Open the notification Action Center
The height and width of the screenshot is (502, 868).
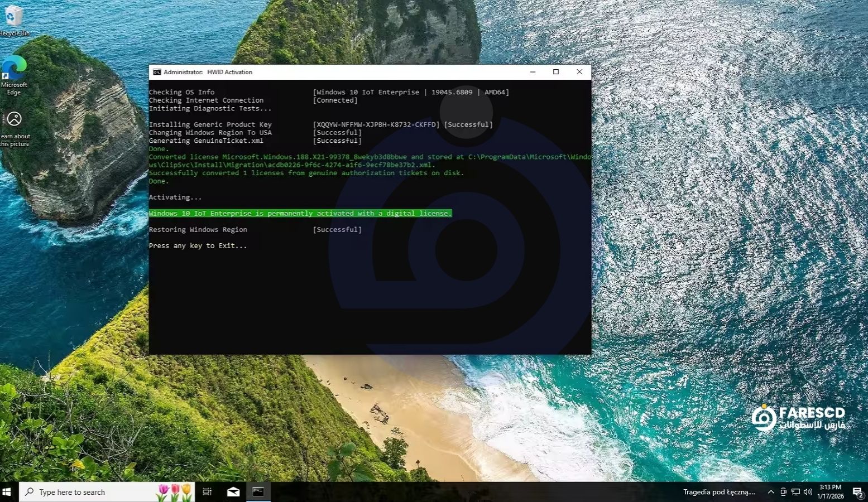click(x=858, y=492)
